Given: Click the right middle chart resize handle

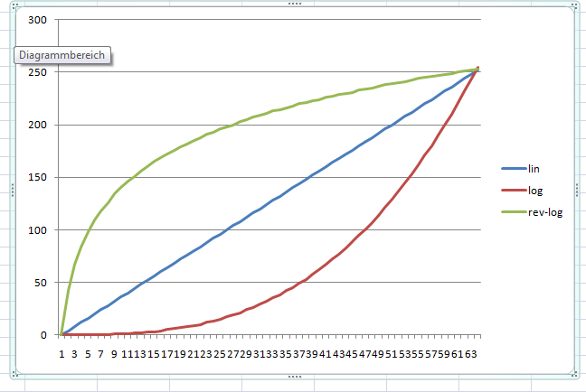Looking at the screenshot, I should point(574,189).
